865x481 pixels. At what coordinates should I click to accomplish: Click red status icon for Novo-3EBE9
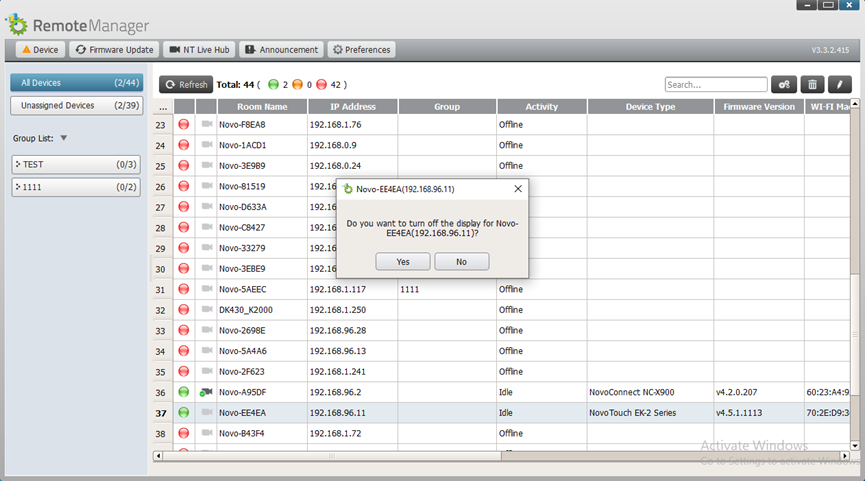click(x=184, y=269)
